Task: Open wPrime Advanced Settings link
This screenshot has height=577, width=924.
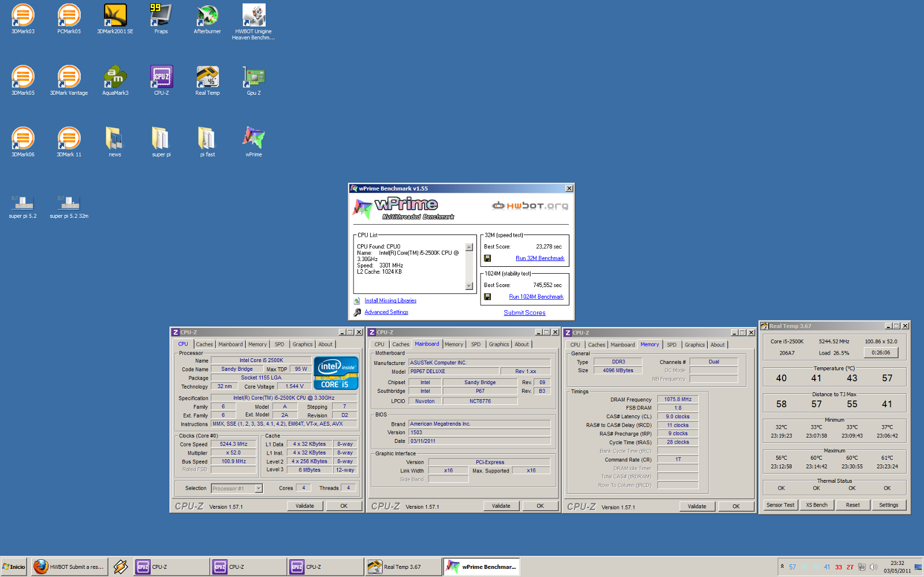Action: [x=386, y=312]
